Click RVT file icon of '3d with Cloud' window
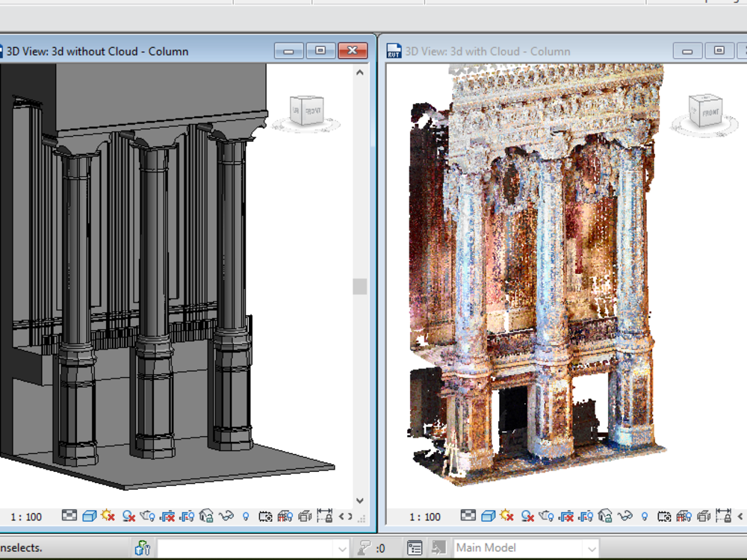 pyautogui.click(x=394, y=51)
